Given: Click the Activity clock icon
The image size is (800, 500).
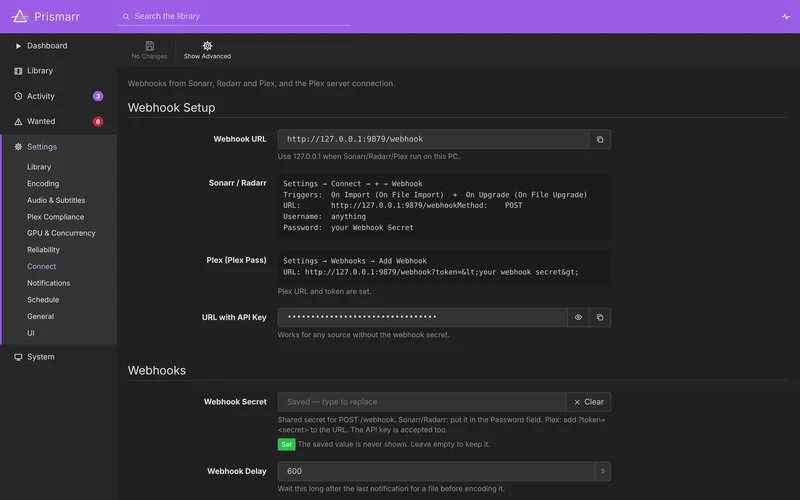Looking at the screenshot, I should click(x=18, y=96).
